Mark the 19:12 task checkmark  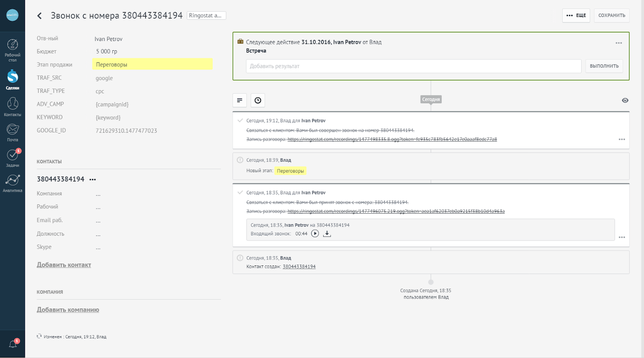coord(240,120)
